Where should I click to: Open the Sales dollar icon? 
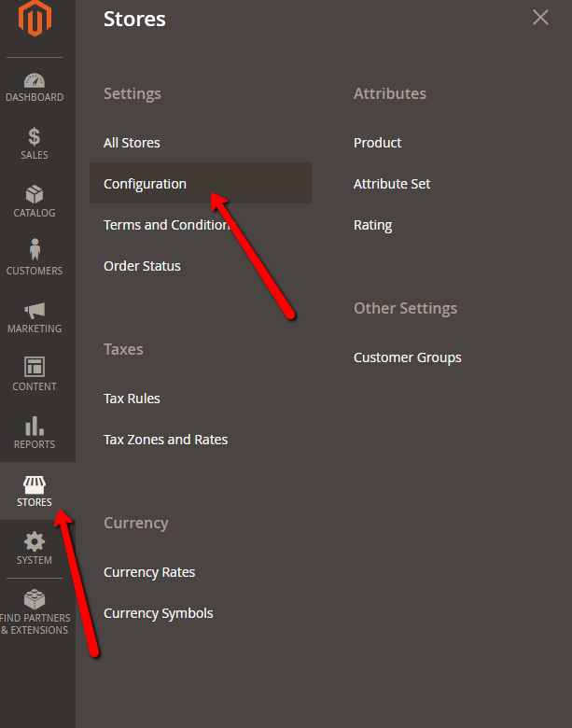coord(35,137)
